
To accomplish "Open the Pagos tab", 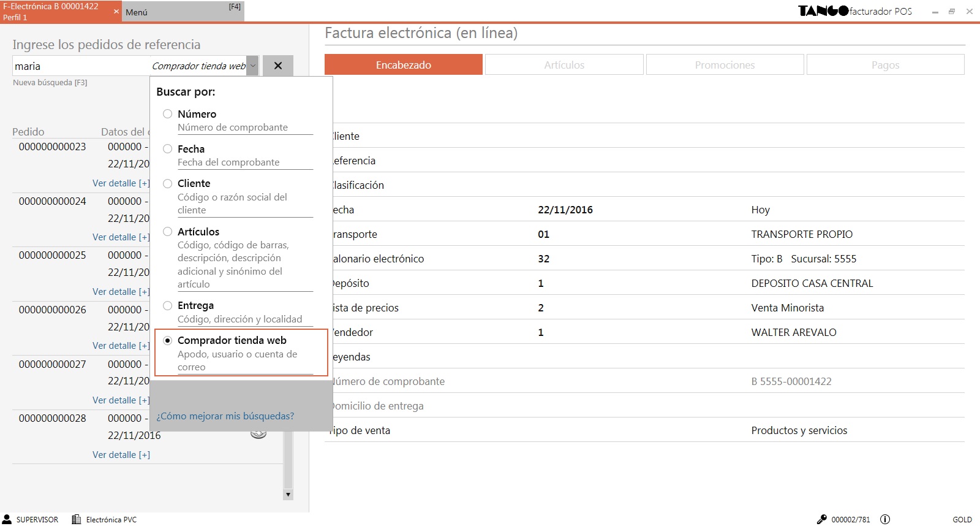I will click(885, 65).
